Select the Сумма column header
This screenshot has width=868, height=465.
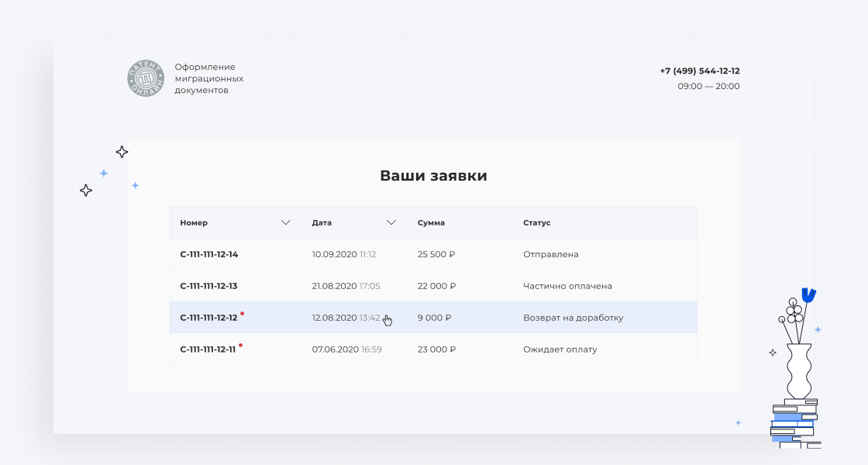pyautogui.click(x=432, y=222)
